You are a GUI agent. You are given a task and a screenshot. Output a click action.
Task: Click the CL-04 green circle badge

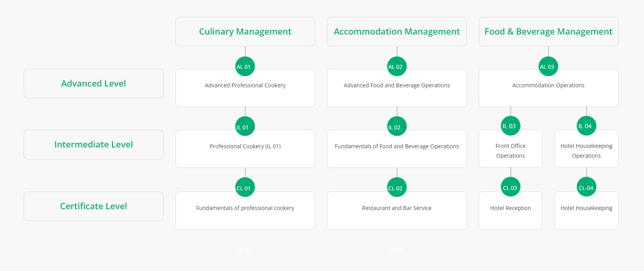[587, 188]
